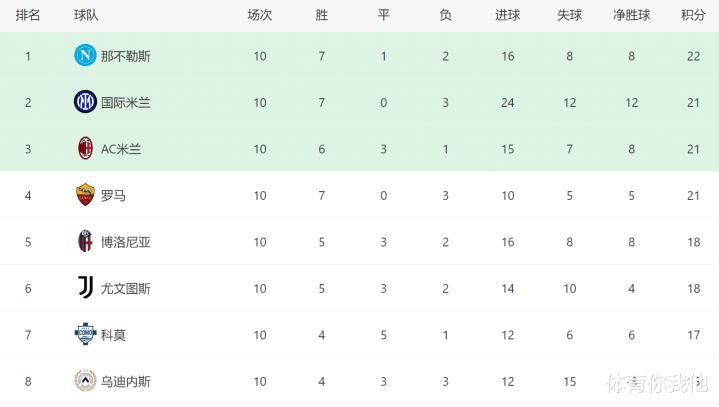The image size is (719, 407).
Task: Open the 博洛尼亚 team link
Action: 126,242
